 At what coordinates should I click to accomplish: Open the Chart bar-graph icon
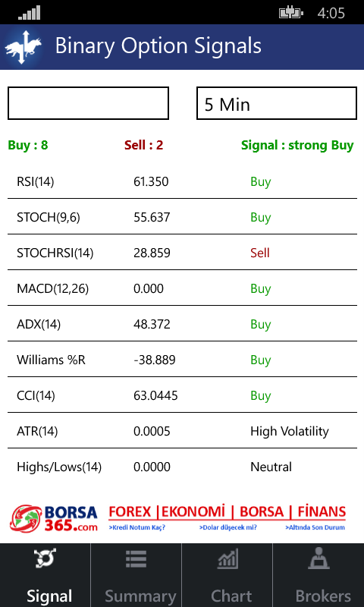click(227, 559)
